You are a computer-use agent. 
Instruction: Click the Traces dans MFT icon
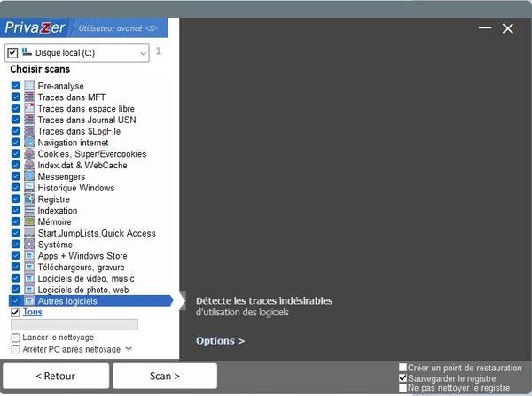(x=29, y=97)
